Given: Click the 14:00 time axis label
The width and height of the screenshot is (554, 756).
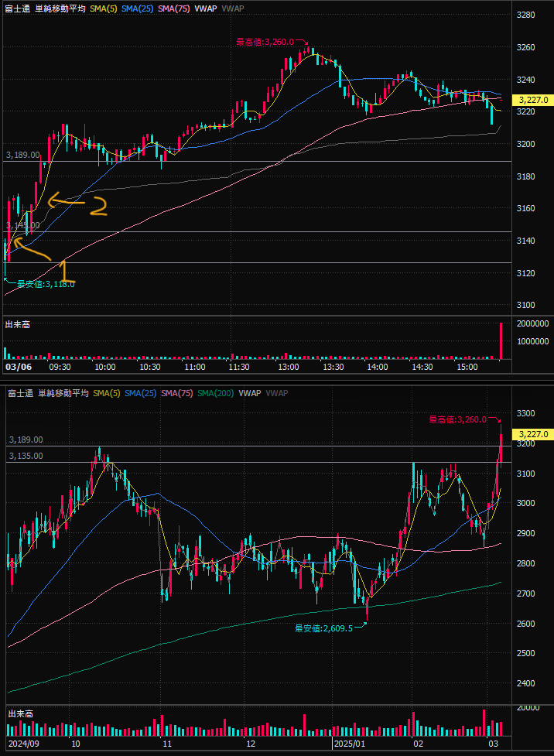Looking at the screenshot, I should coord(377,367).
